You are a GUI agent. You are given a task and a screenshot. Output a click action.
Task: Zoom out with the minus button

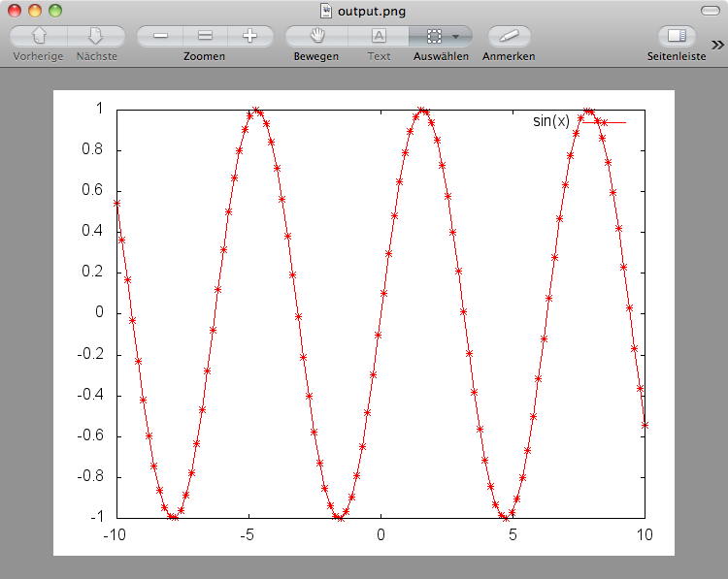(160, 36)
